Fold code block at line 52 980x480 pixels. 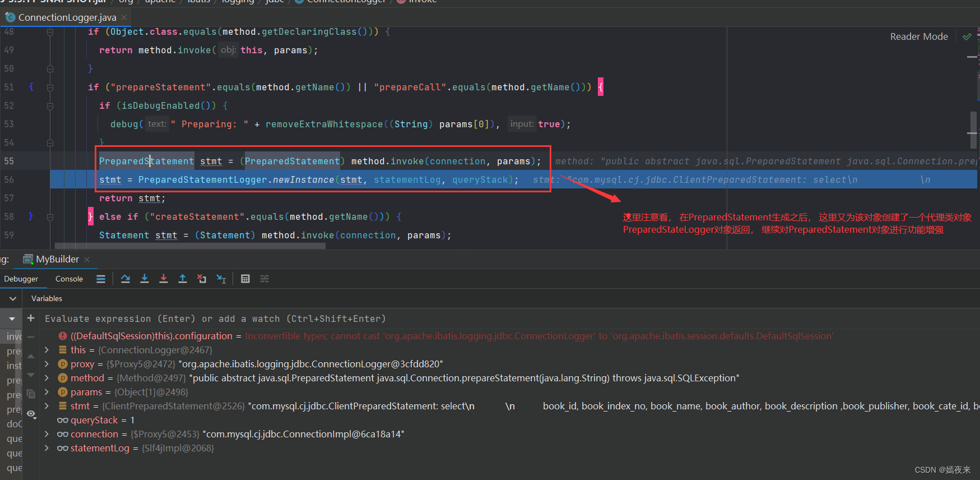50,106
